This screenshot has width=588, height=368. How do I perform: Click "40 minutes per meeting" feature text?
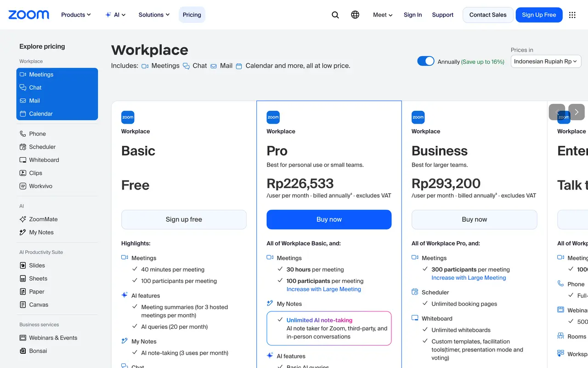tap(173, 270)
